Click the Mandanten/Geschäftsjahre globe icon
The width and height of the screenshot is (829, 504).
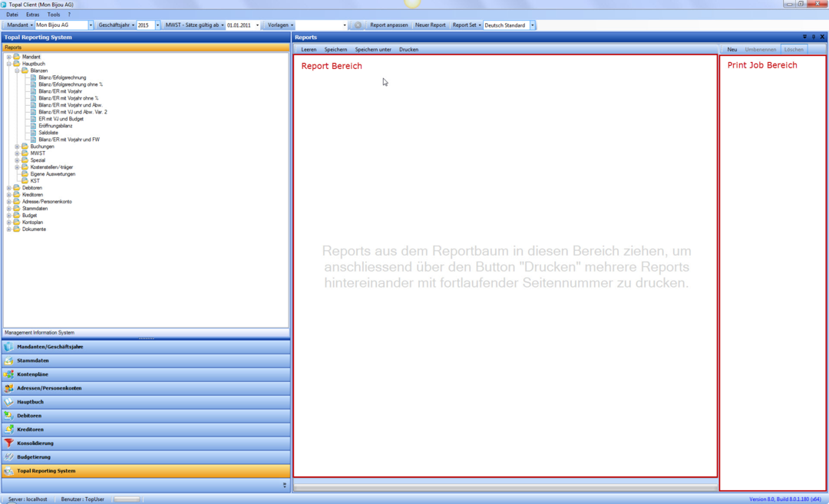8,347
